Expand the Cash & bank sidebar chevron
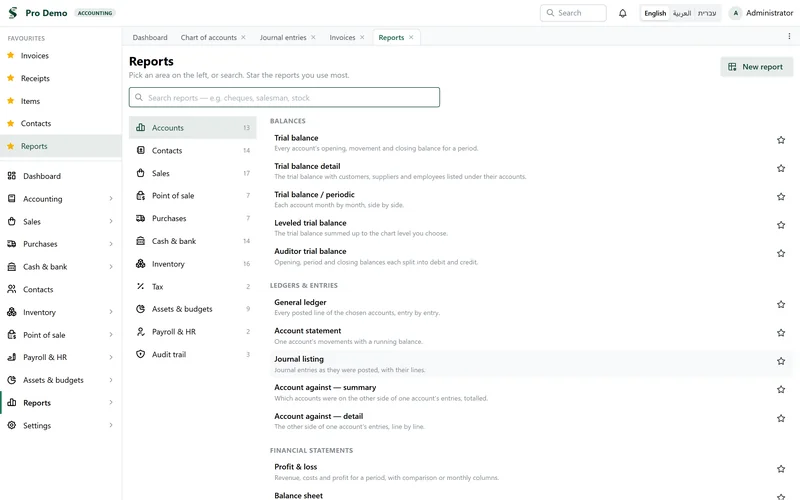800x500 pixels. 111,266
